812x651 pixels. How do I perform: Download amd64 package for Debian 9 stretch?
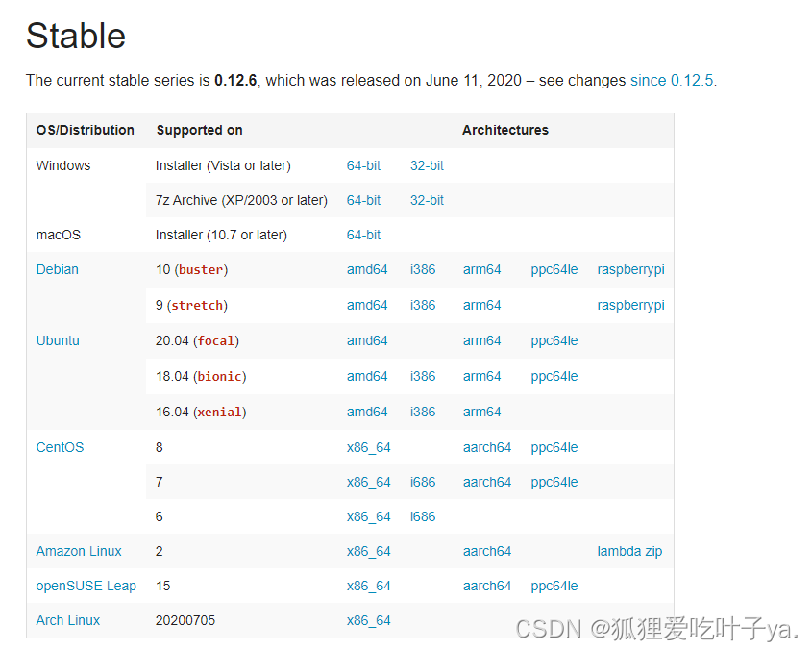pos(367,305)
